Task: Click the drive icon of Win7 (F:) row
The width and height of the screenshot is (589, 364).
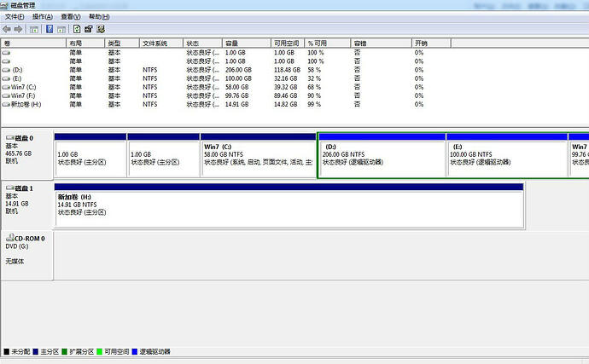Action: coord(6,96)
